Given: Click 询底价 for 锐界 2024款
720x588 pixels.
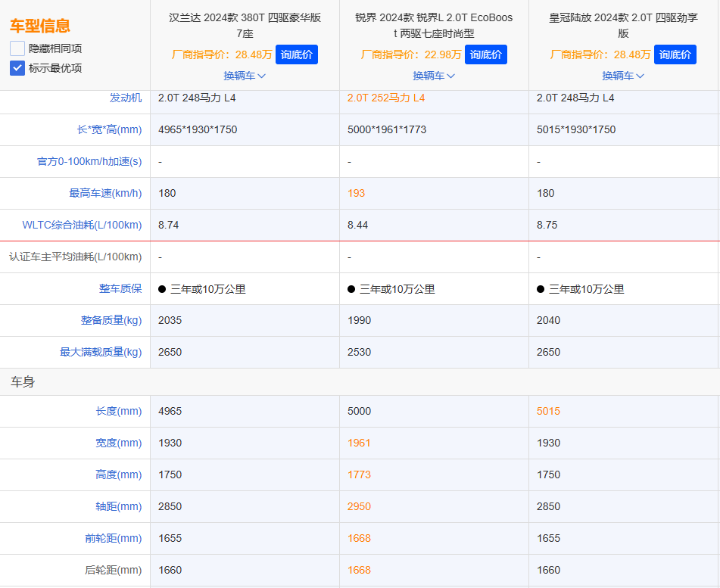Looking at the screenshot, I should point(486,54).
